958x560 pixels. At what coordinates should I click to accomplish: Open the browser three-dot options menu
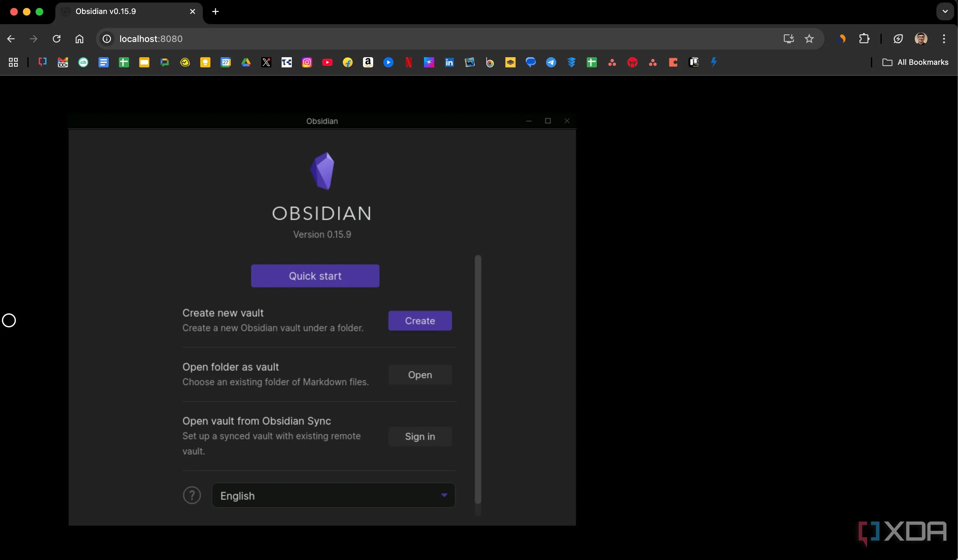point(944,38)
